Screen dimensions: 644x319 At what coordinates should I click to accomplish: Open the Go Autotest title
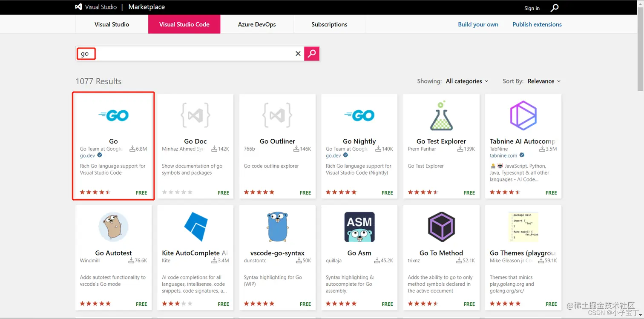point(113,253)
